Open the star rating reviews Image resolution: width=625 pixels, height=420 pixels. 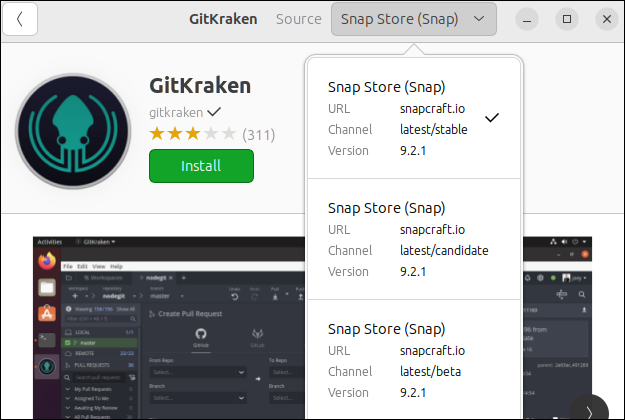[x=193, y=134]
